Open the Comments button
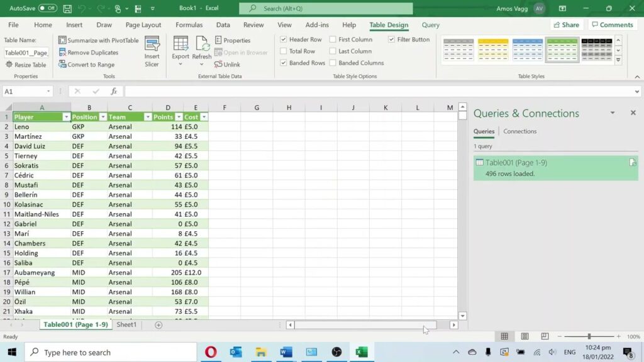 click(x=613, y=25)
